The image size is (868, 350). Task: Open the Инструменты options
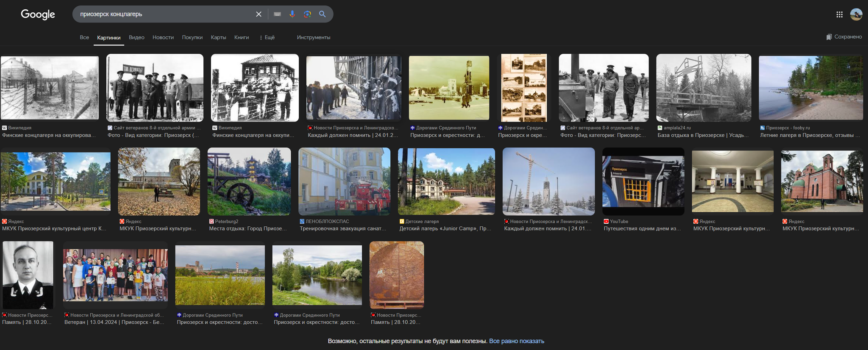coord(313,37)
